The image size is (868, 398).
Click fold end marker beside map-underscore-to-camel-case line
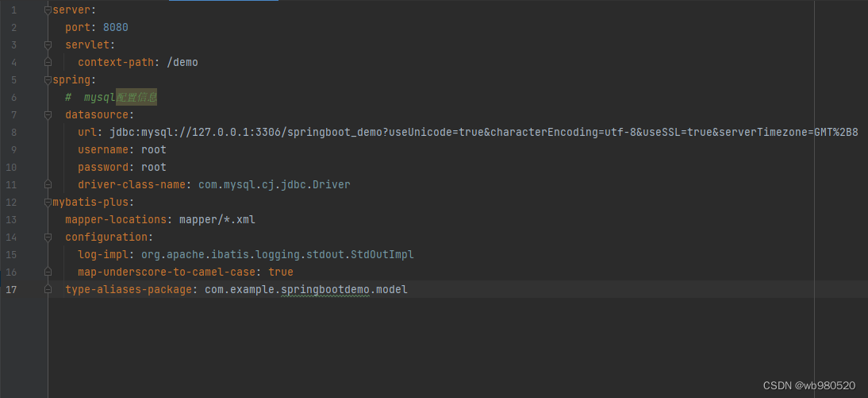pos(48,272)
